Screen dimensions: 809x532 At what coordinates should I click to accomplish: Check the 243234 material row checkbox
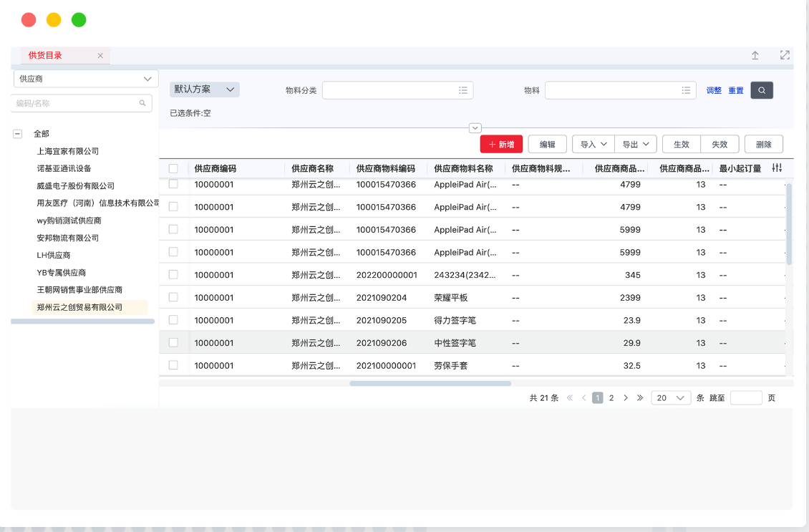click(x=173, y=274)
